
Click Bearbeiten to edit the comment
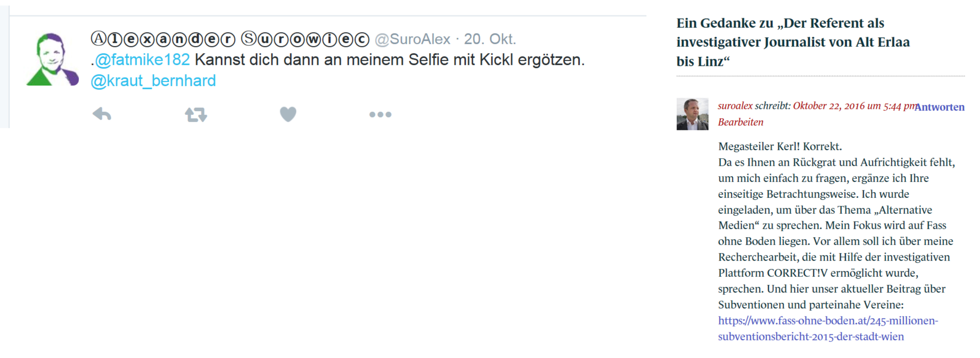click(740, 122)
